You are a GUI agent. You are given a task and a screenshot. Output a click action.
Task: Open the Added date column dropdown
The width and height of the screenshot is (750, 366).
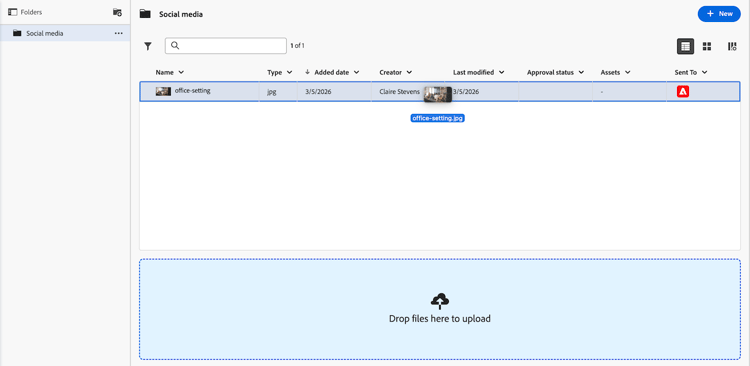[x=356, y=72]
